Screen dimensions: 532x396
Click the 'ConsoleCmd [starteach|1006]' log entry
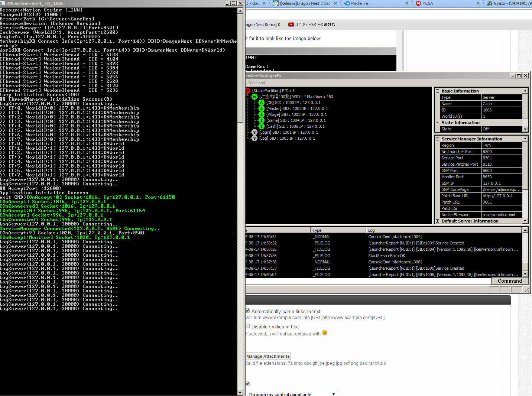tap(395, 262)
